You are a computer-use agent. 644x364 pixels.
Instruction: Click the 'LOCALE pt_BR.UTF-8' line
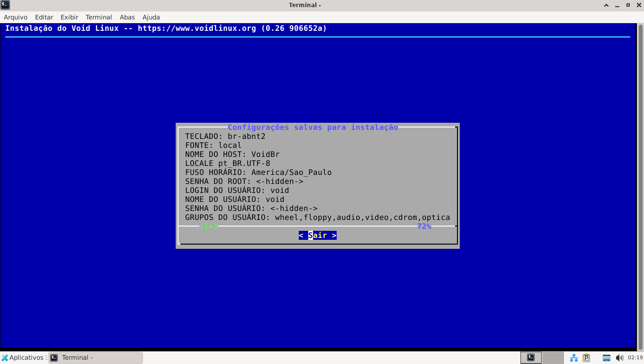coord(228,164)
